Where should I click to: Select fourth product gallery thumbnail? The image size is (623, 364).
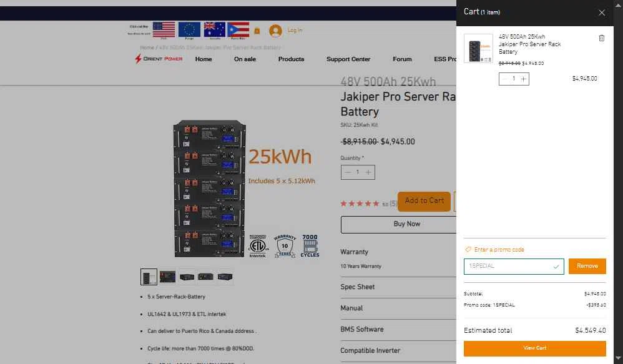click(x=205, y=277)
